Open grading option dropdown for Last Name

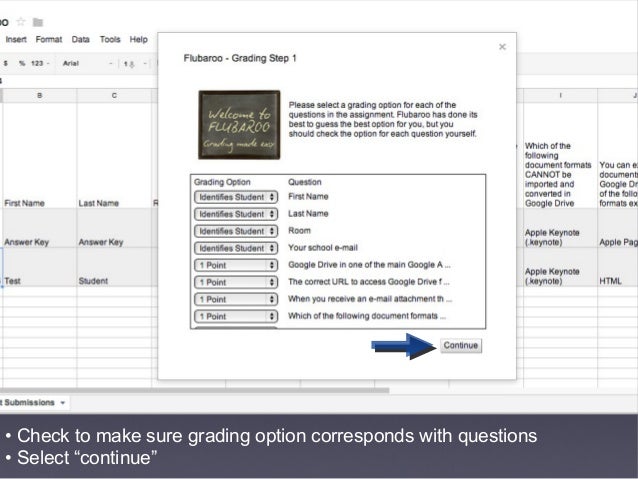point(236,214)
